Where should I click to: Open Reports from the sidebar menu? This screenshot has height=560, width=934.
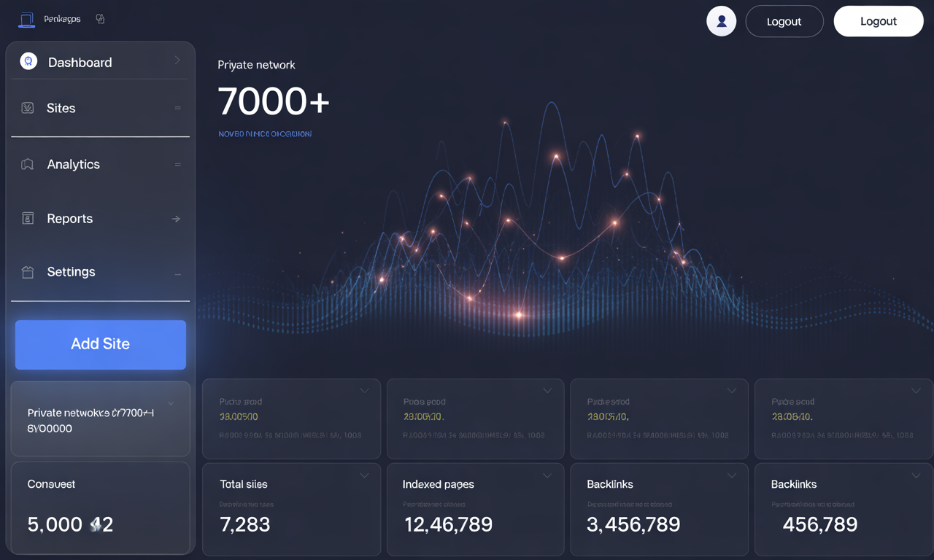70,218
